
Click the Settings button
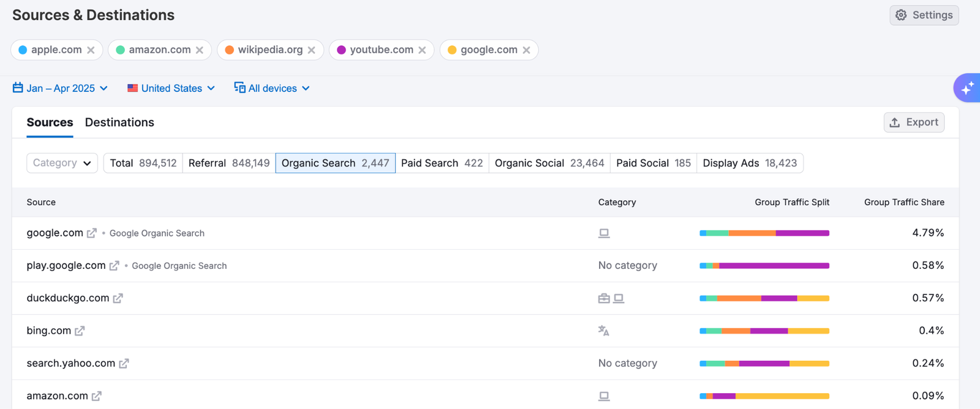point(924,15)
